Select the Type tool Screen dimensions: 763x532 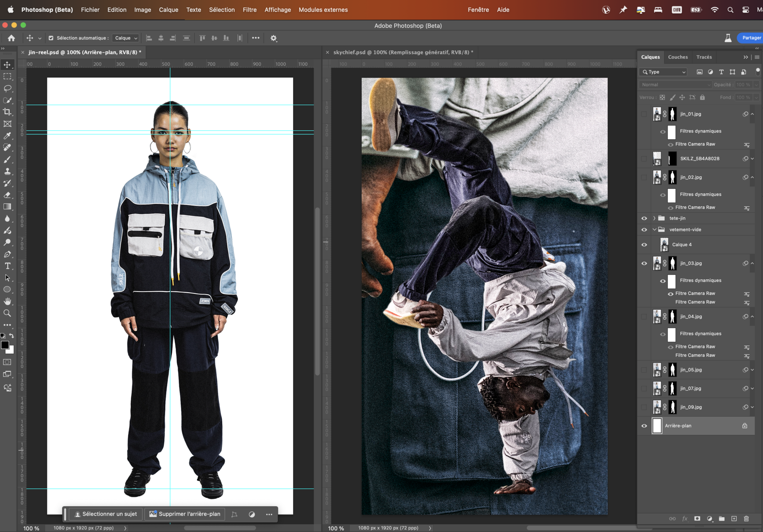(7, 266)
